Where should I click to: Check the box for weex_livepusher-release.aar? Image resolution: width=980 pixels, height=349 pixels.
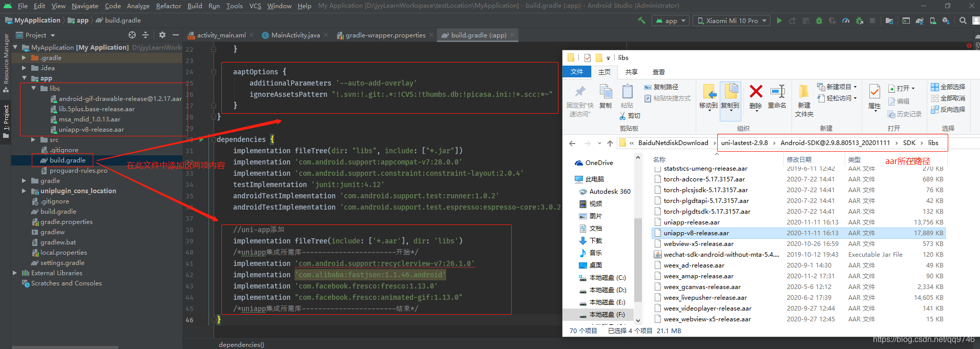(658, 298)
